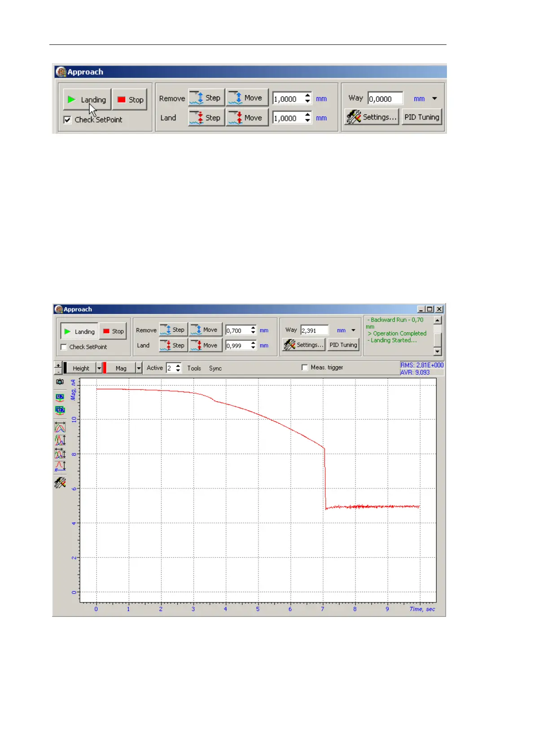This screenshot has height=756, width=534.
Task: Click the RMS: 2,81E+000 readout
Action: point(422,365)
